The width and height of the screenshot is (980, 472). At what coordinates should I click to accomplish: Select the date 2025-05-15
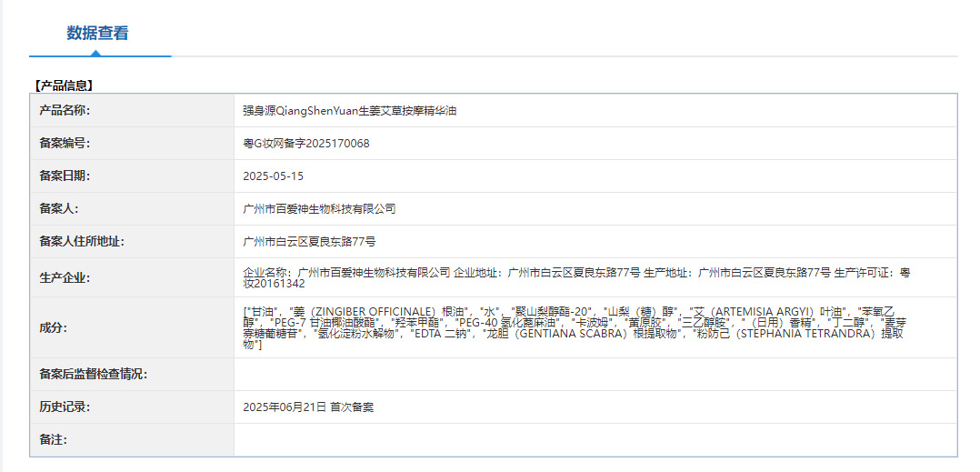(x=273, y=176)
